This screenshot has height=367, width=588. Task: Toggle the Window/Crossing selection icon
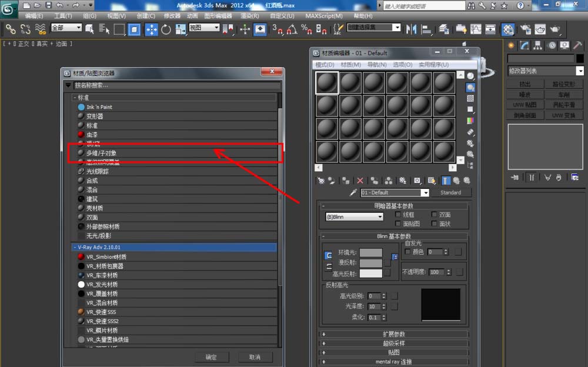(134, 29)
